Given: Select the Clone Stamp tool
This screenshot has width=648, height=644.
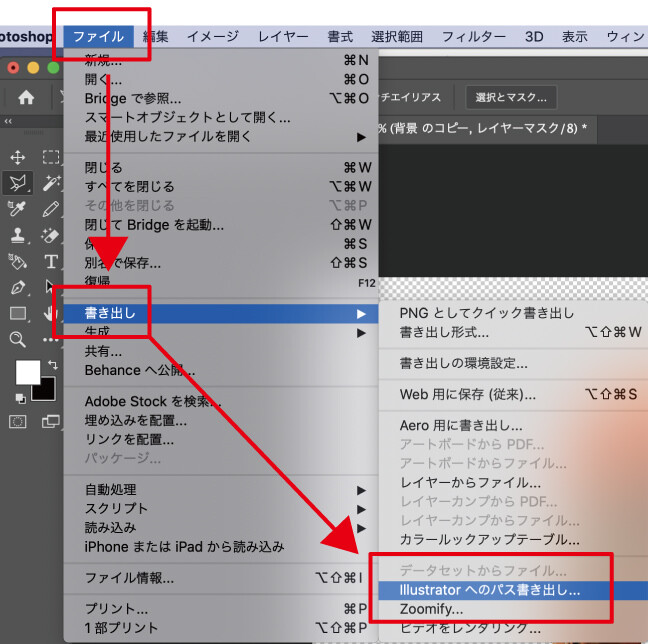Looking at the screenshot, I should click(17, 236).
